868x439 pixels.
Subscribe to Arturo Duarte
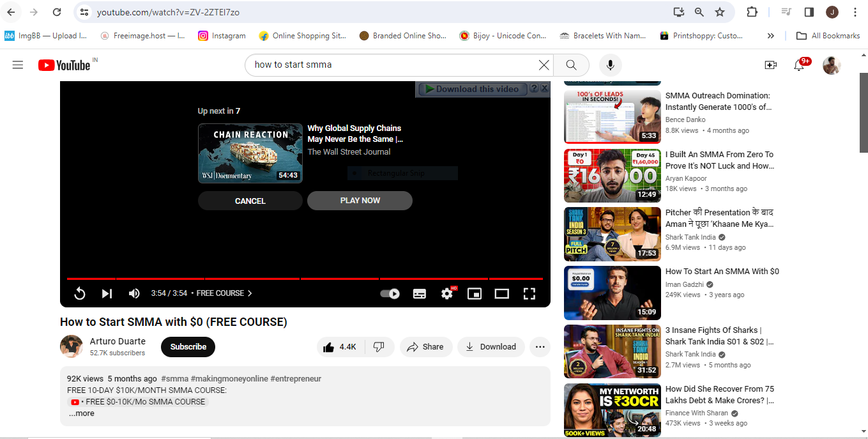pos(188,346)
